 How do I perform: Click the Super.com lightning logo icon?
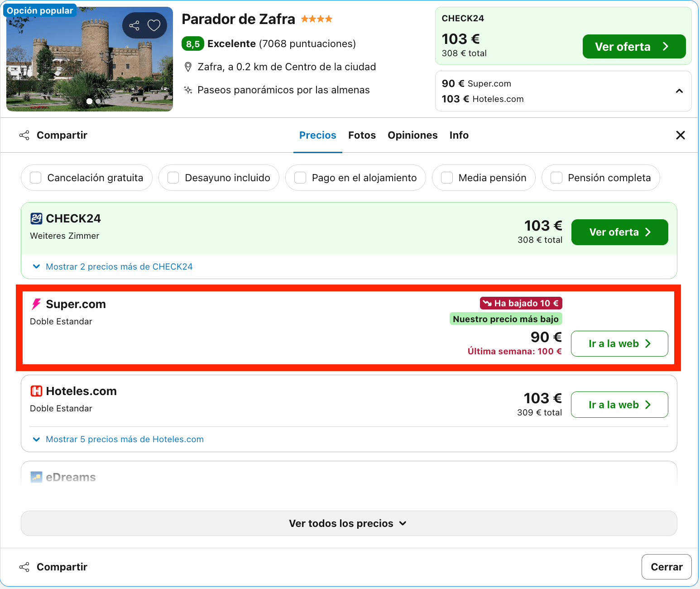36,304
